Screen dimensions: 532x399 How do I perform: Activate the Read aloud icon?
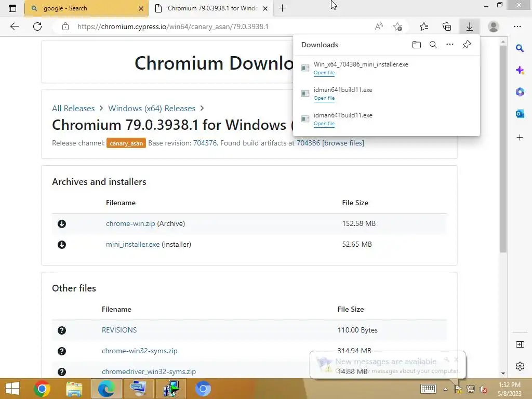(379, 26)
